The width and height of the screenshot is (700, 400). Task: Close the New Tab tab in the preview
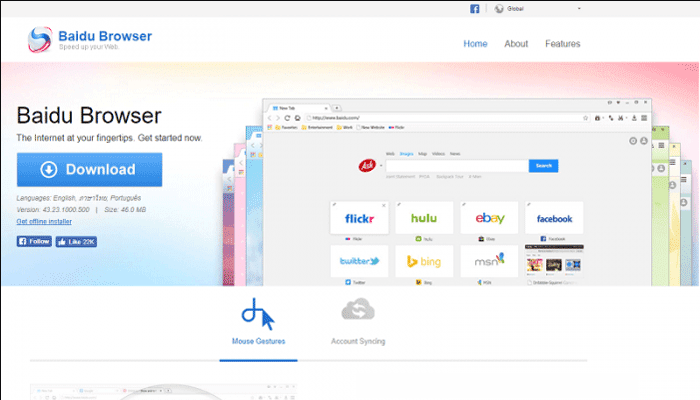pos(326,108)
